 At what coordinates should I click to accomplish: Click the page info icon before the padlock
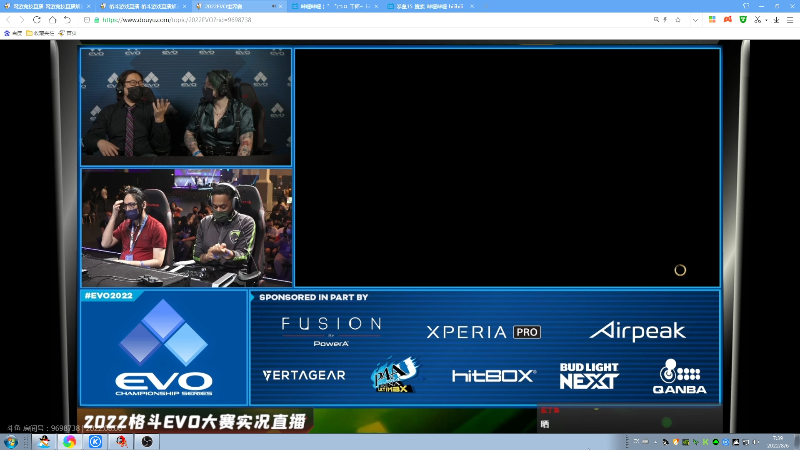tap(87, 20)
